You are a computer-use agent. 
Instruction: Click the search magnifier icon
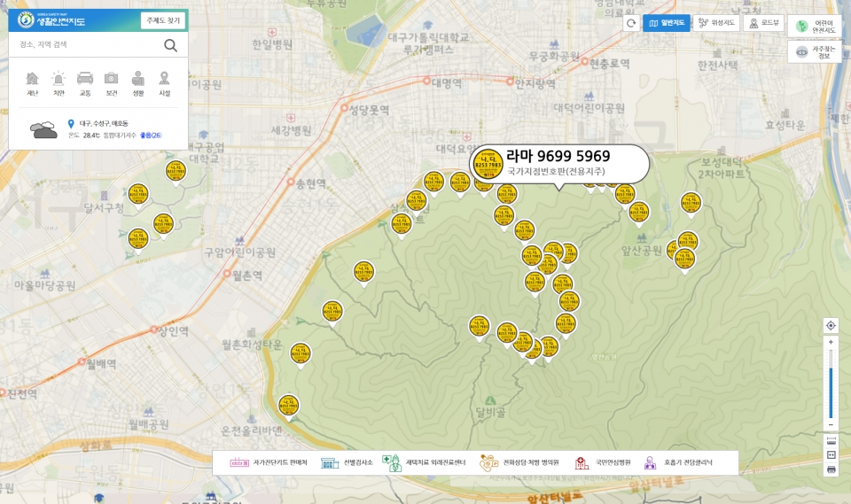170,45
